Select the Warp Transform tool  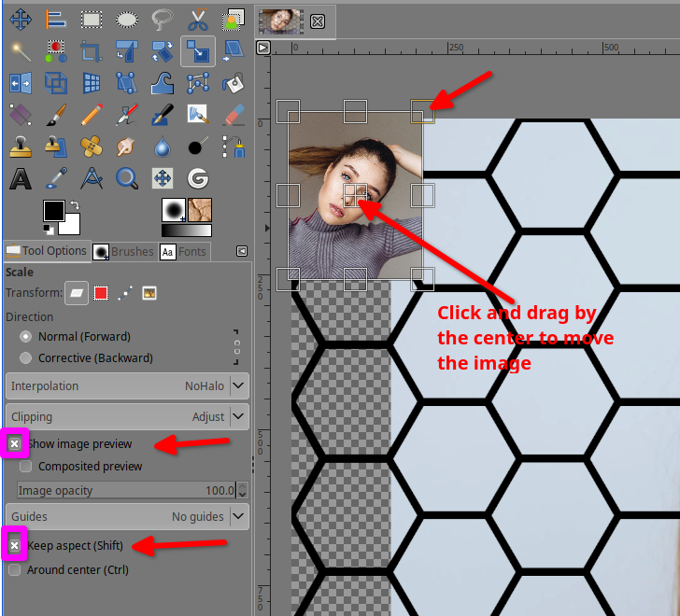pyautogui.click(x=163, y=83)
